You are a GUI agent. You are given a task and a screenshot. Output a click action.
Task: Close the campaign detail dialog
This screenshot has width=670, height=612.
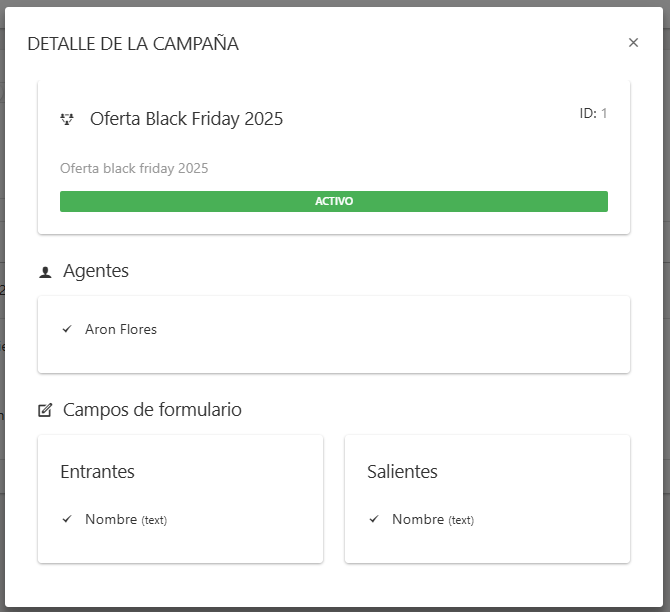click(x=633, y=43)
